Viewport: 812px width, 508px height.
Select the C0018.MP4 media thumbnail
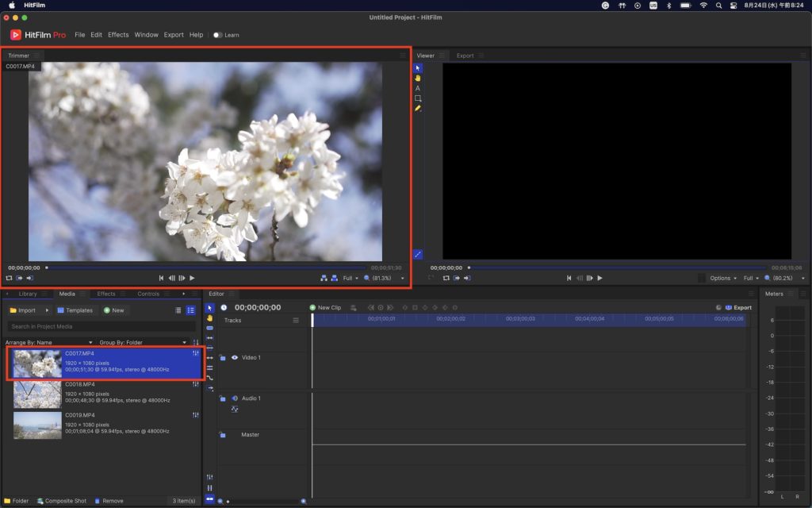pos(37,394)
